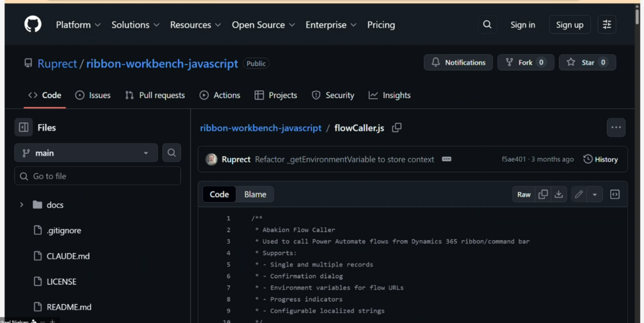
Task: Open edit options dropdown arrow
Action: tap(595, 195)
